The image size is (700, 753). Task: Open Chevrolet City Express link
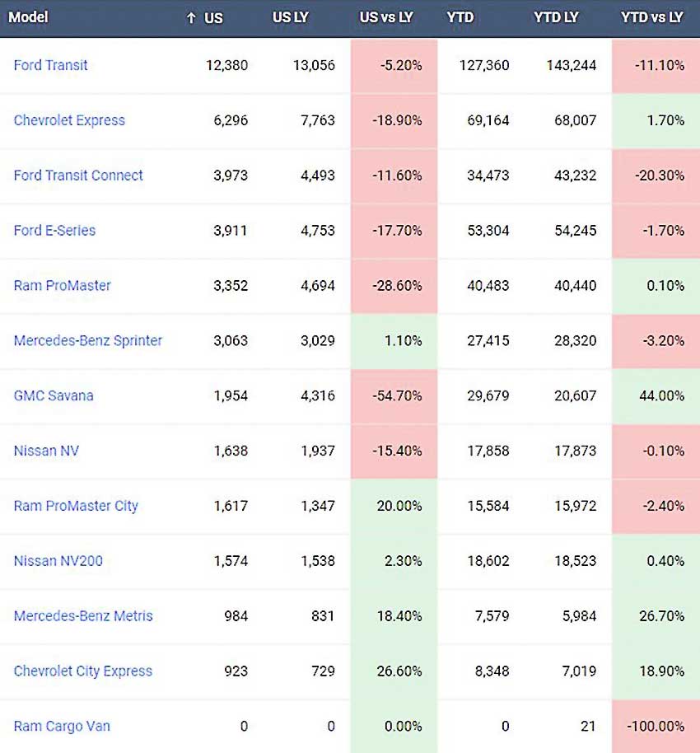pos(82,671)
